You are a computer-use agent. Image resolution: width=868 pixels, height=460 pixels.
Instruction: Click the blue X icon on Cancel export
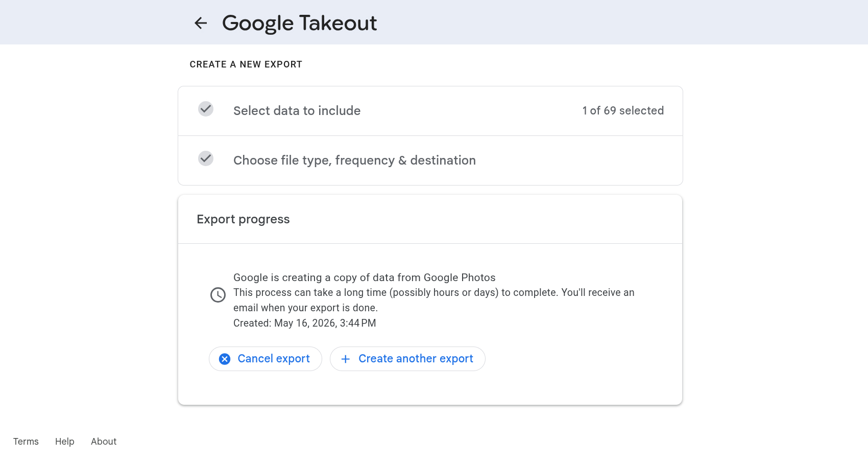(x=225, y=359)
